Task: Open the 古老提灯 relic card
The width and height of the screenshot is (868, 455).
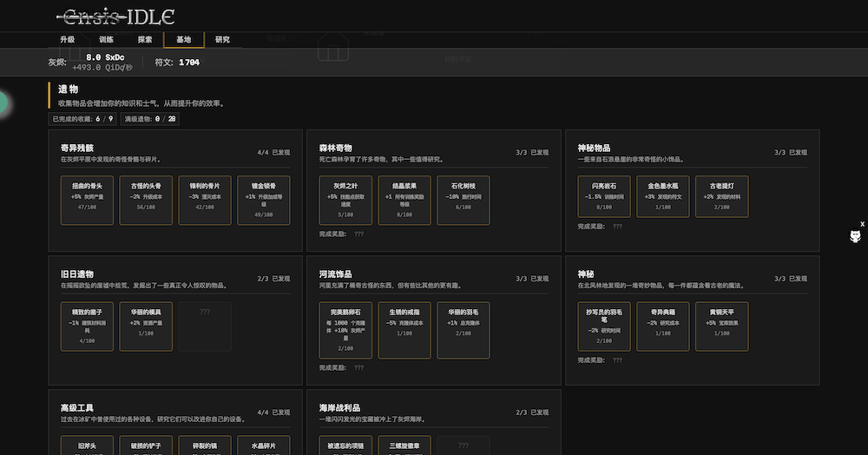Action: tap(722, 200)
